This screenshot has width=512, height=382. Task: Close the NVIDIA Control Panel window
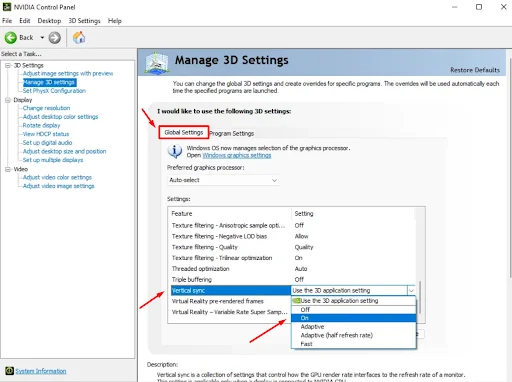503,7
